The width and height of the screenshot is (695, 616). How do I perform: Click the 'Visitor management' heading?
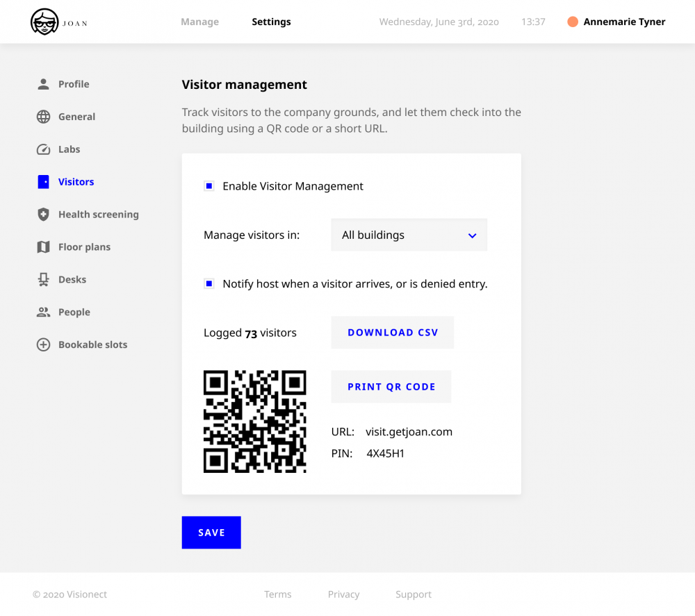244,85
